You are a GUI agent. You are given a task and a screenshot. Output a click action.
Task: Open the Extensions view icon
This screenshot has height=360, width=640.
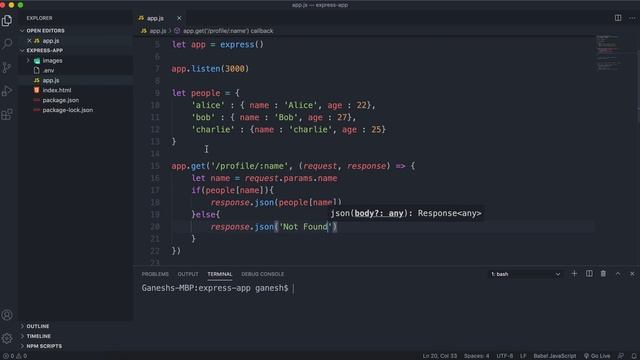(x=7, y=114)
